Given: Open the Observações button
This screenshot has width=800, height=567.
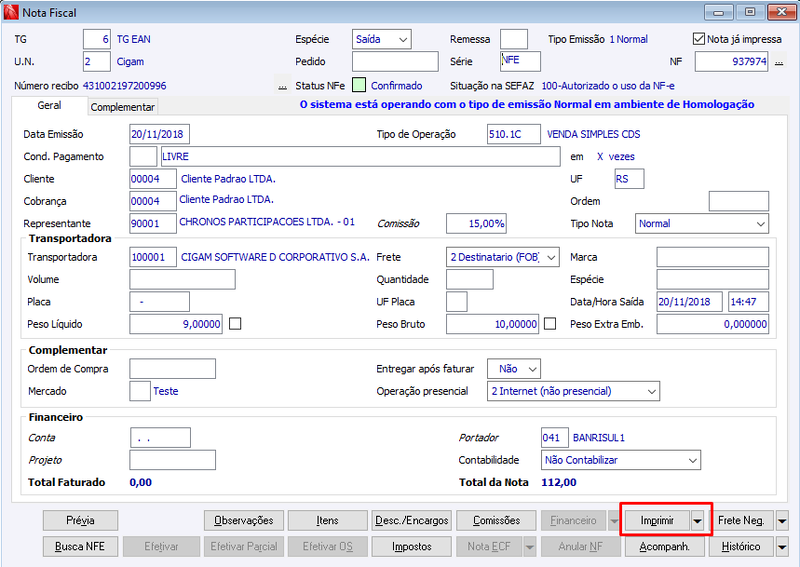Looking at the screenshot, I should 244,521.
